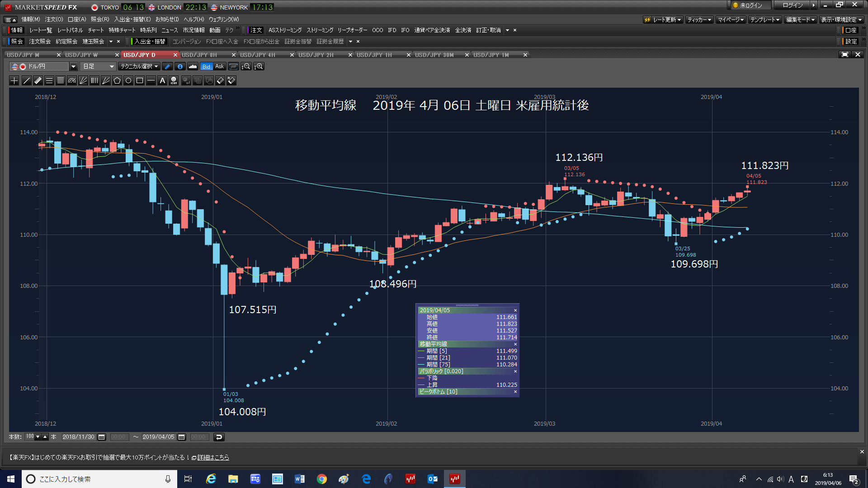The width and height of the screenshot is (868, 488).
Task: Select the vertical time-zone lines tool
Action: pyautogui.click(x=94, y=80)
